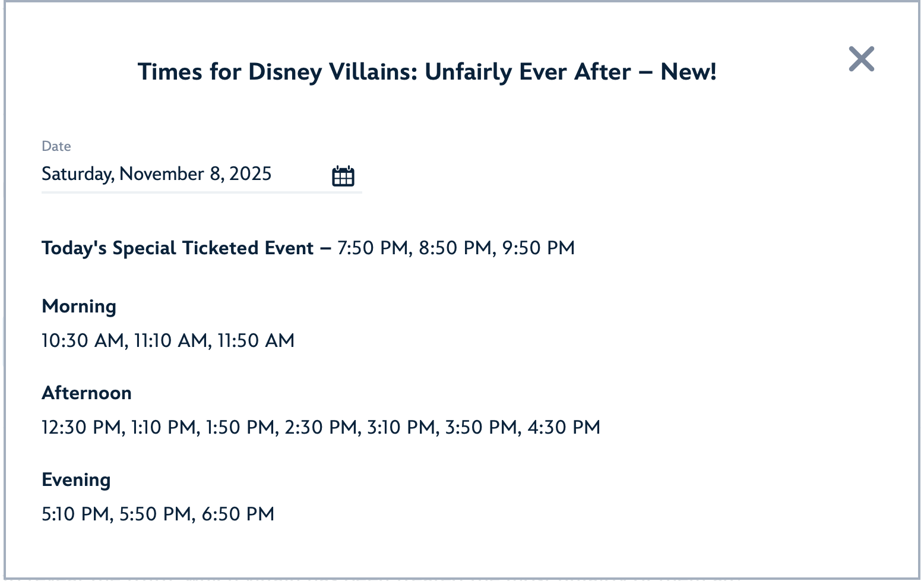924x581 pixels.
Task: Select the 5:50 PM evening showtime
Action: pos(156,514)
